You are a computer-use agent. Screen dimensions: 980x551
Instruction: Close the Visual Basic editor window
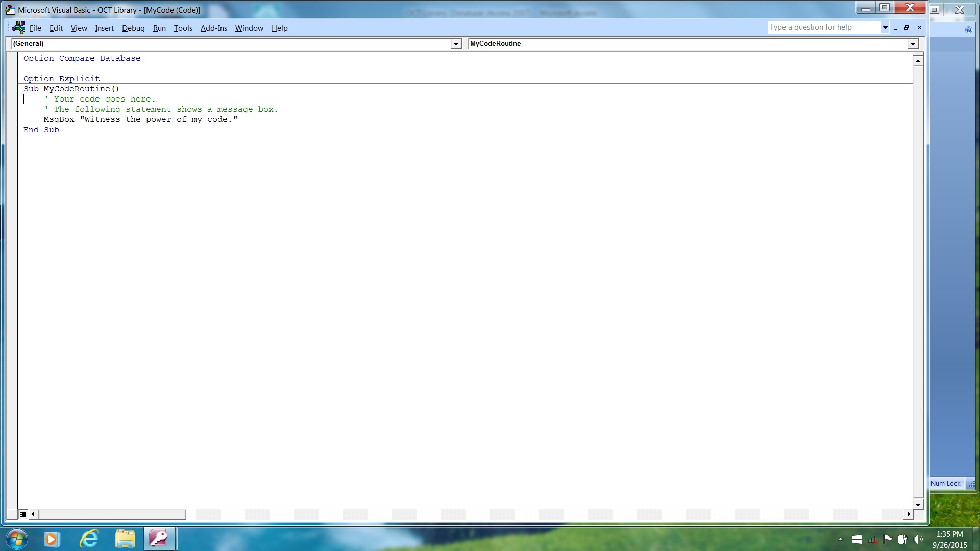click(910, 7)
